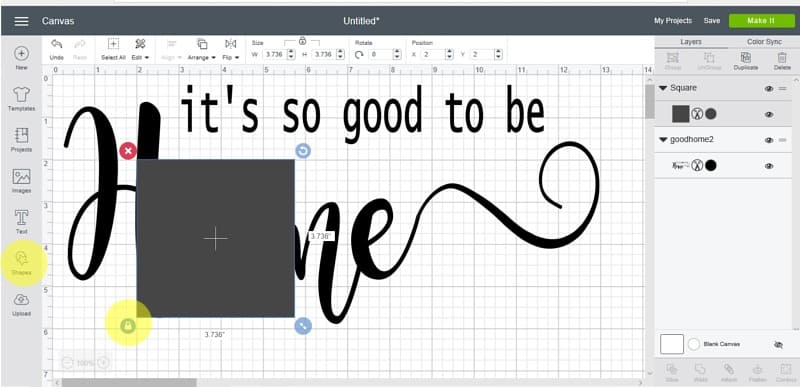Zoom out the canvas
The height and width of the screenshot is (387, 800).
pos(67,363)
